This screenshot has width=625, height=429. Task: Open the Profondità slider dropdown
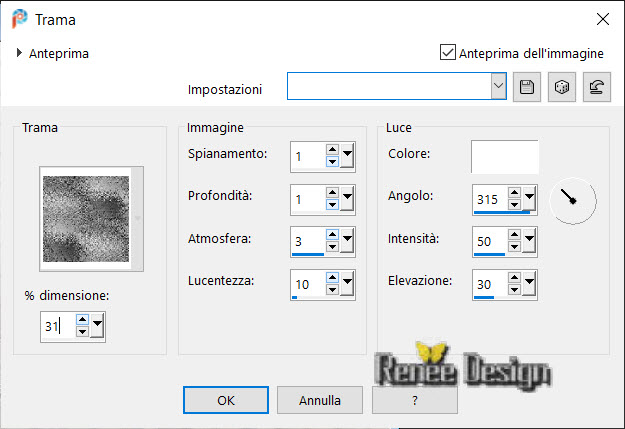(347, 198)
